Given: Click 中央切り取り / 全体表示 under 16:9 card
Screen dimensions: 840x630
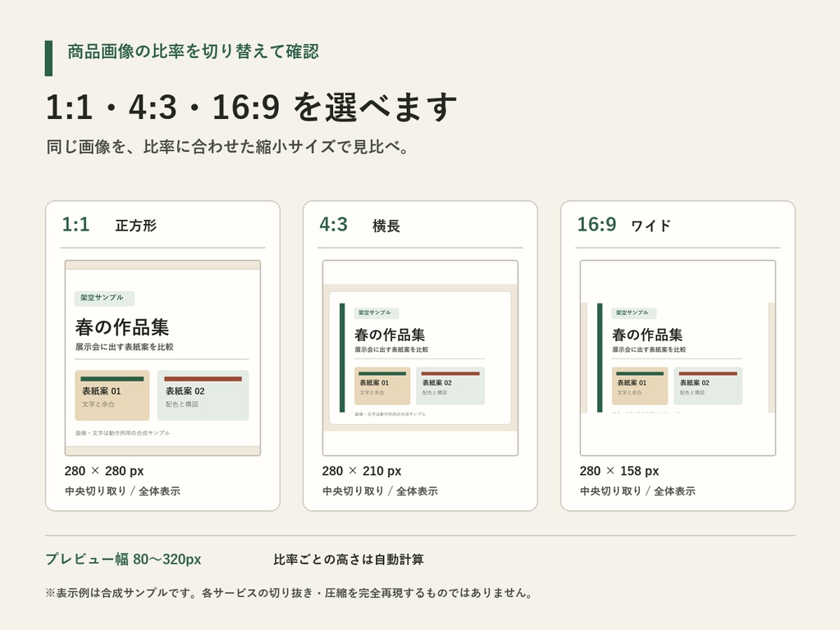Looking at the screenshot, I should point(637,491).
